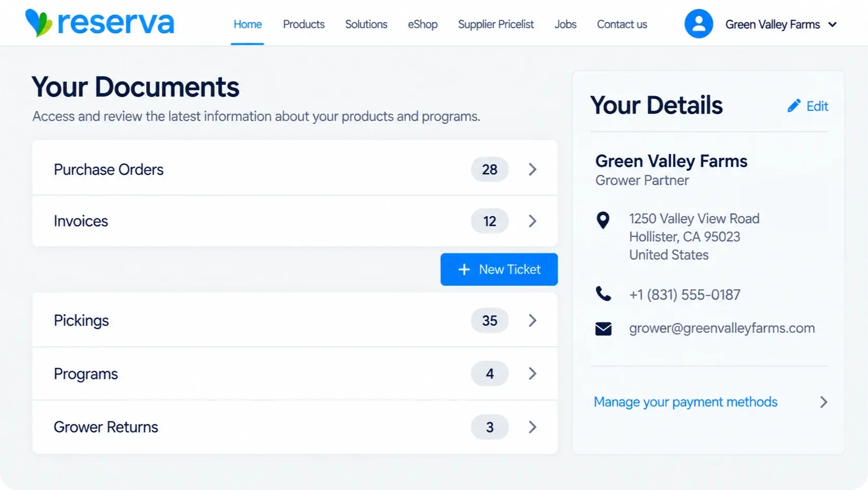
Task: Click the plus icon in New Ticket
Action: 464,269
